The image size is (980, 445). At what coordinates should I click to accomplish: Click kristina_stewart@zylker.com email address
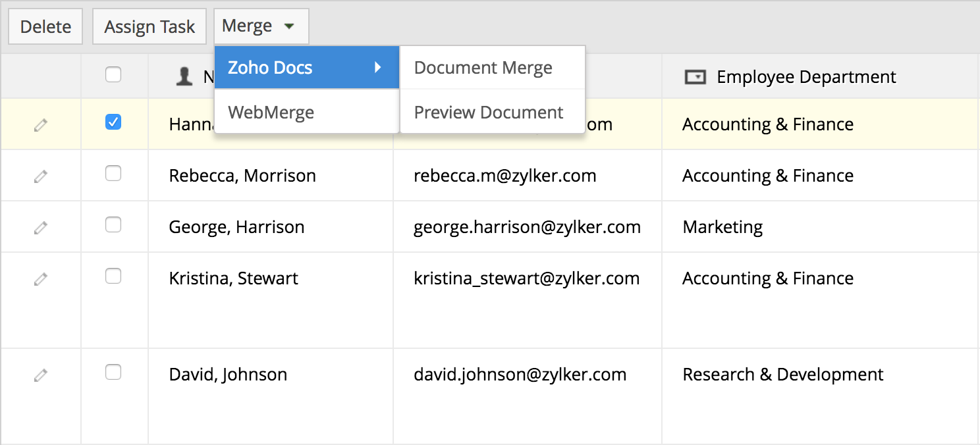[x=526, y=278]
